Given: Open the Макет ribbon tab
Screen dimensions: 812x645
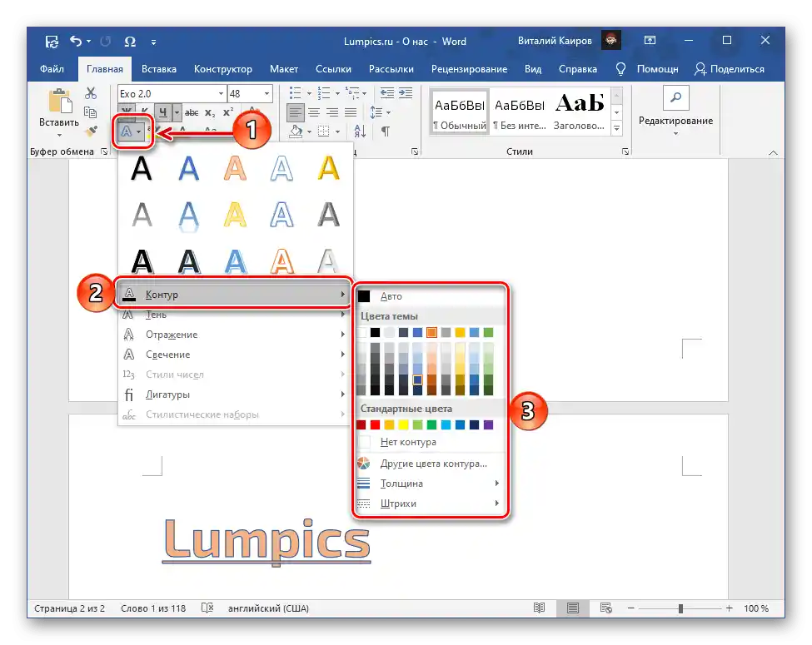Looking at the screenshot, I should (x=284, y=69).
